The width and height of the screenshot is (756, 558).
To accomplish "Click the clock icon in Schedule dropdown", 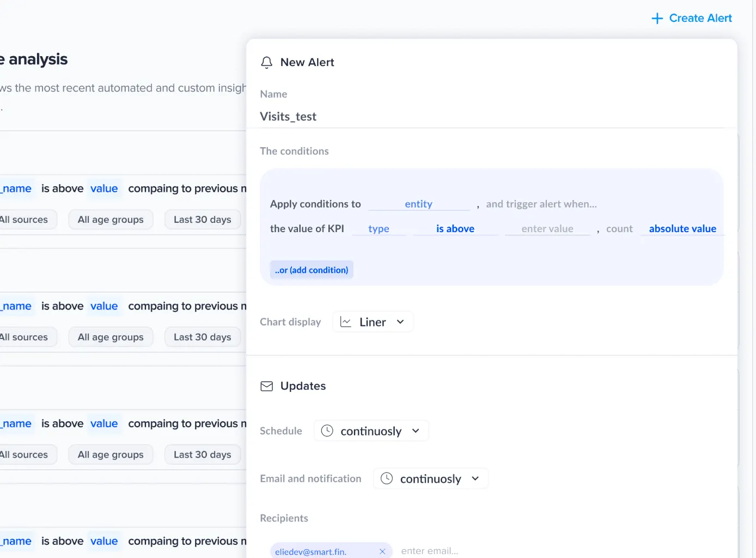I will (327, 431).
